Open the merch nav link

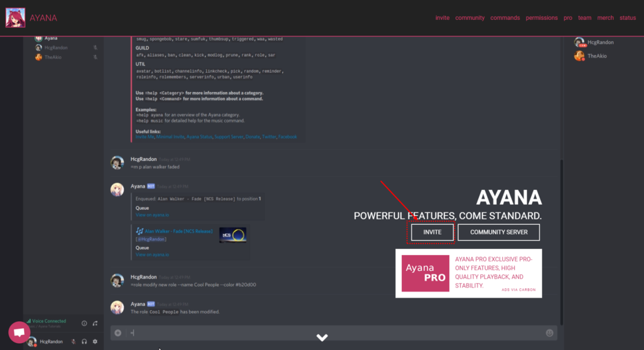[x=605, y=18]
